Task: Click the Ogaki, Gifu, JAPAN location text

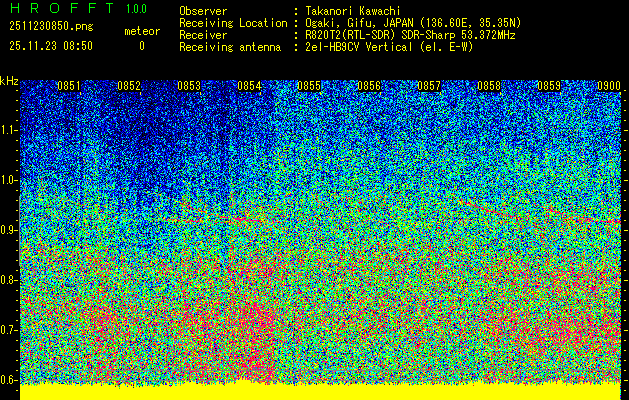Action: 413,23
